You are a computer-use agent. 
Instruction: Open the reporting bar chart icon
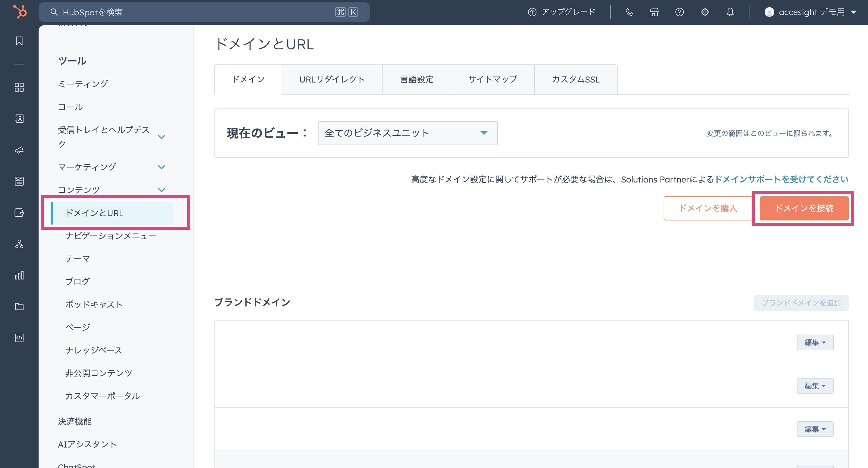(x=19, y=276)
